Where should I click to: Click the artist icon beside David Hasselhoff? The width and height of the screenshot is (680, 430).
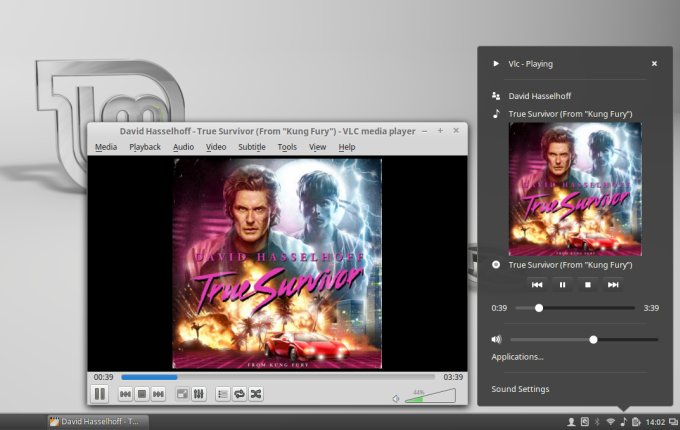point(496,96)
